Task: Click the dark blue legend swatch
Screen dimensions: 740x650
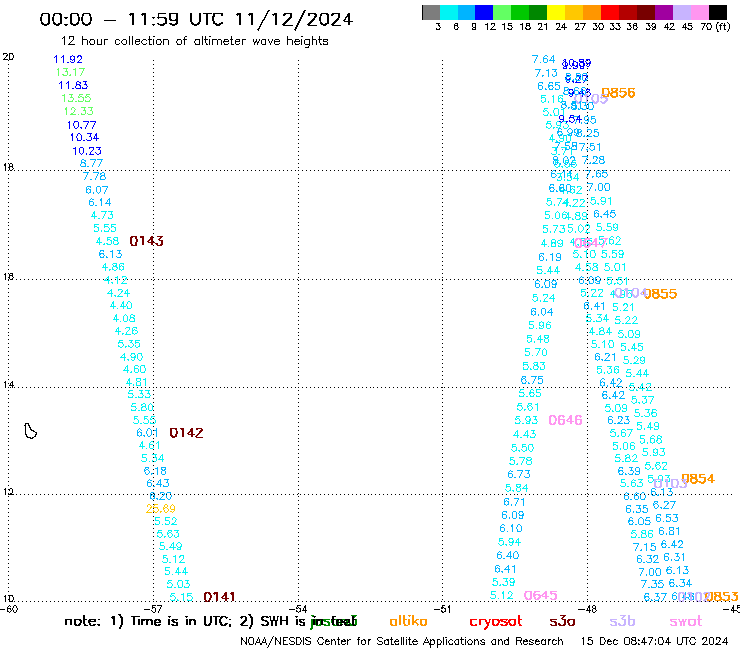Action: coord(484,12)
